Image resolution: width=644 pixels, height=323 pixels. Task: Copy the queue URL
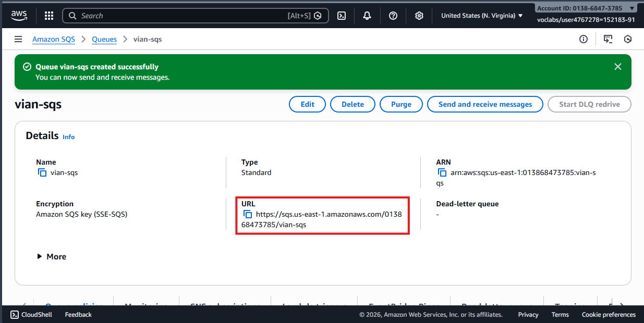(248, 214)
